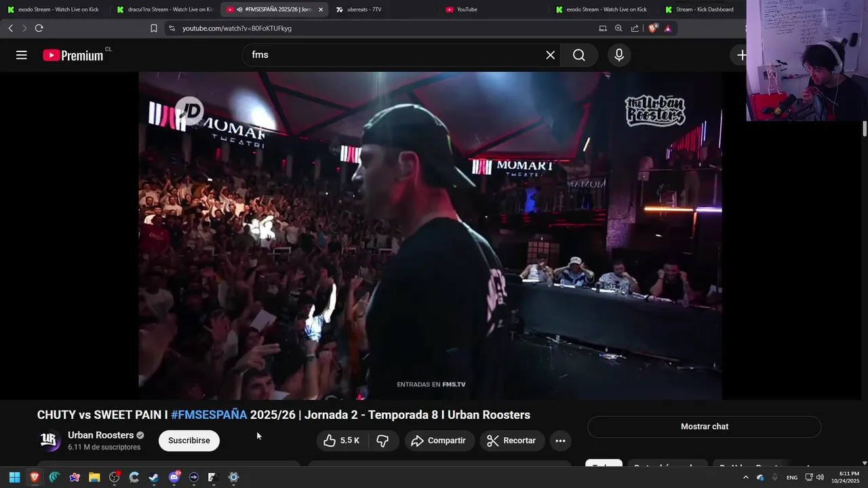Open OBS Studio from the taskbar

pos(114,477)
